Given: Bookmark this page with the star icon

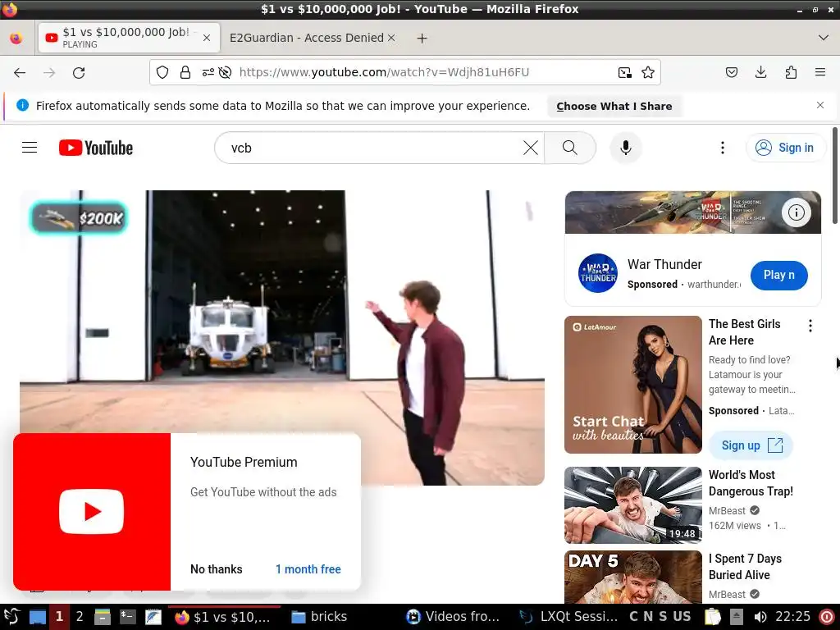Looking at the screenshot, I should coord(648,72).
